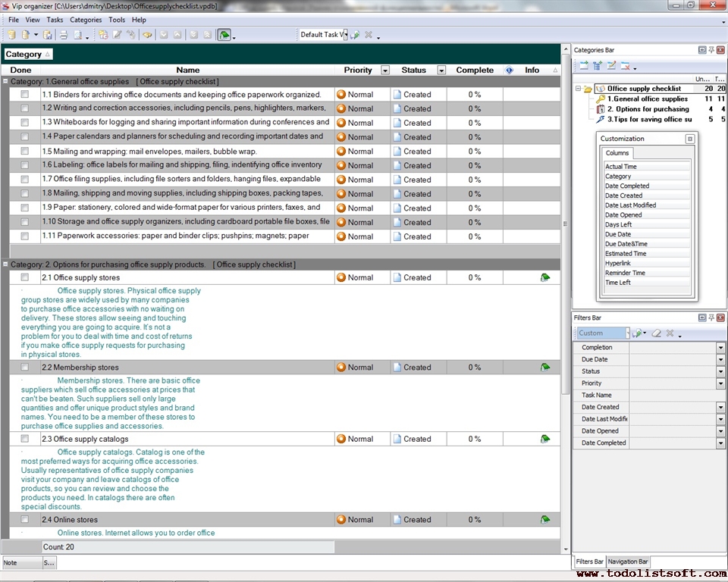Open the Tools menu
The image size is (728, 582).
[x=117, y=20]
